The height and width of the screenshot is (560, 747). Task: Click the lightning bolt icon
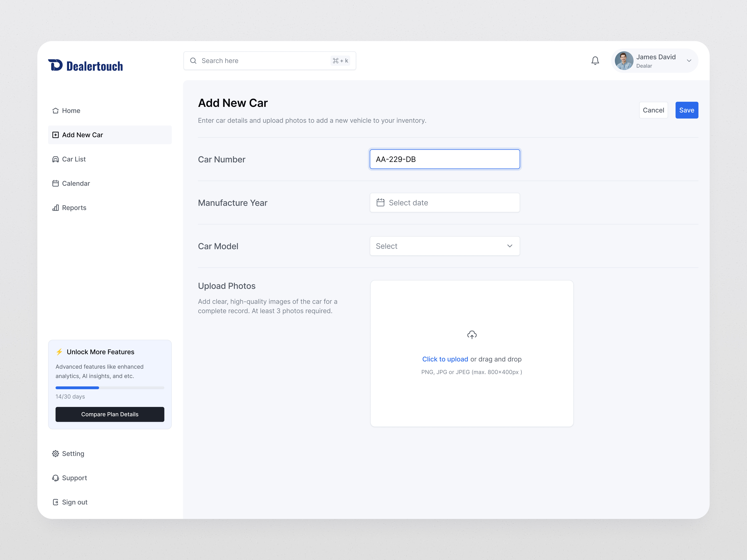[x=59, y=352]
